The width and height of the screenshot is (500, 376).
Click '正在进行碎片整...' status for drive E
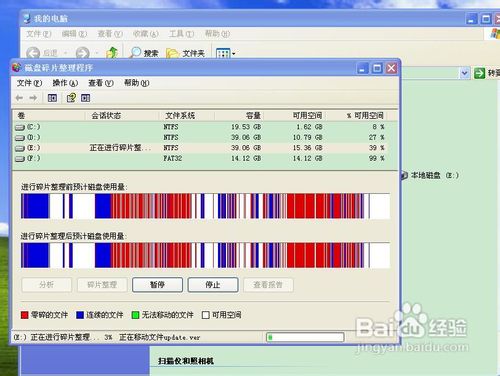tap(120, 148)
